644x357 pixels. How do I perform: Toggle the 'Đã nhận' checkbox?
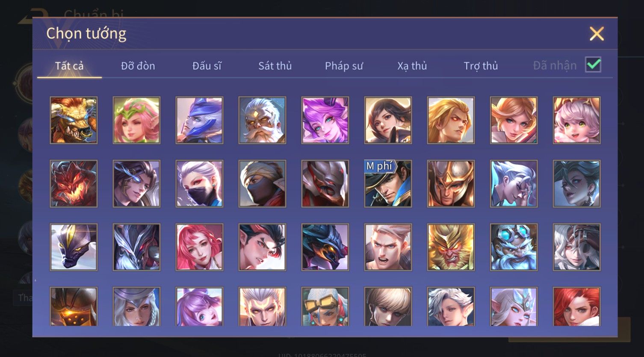[593, 65]
